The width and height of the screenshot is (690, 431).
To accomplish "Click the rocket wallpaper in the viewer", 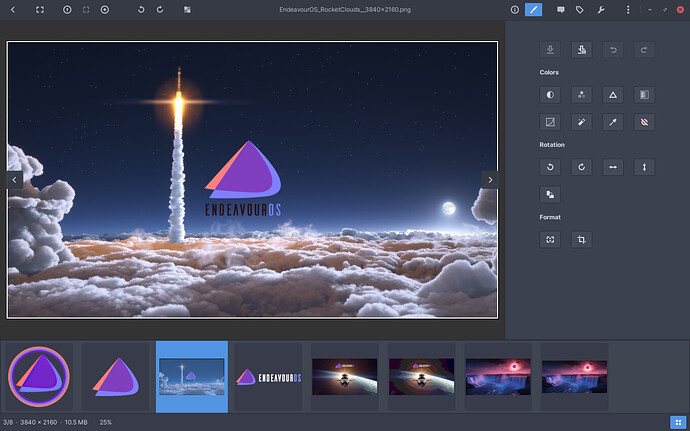I will pyautogui.click(x=253, y=180).
